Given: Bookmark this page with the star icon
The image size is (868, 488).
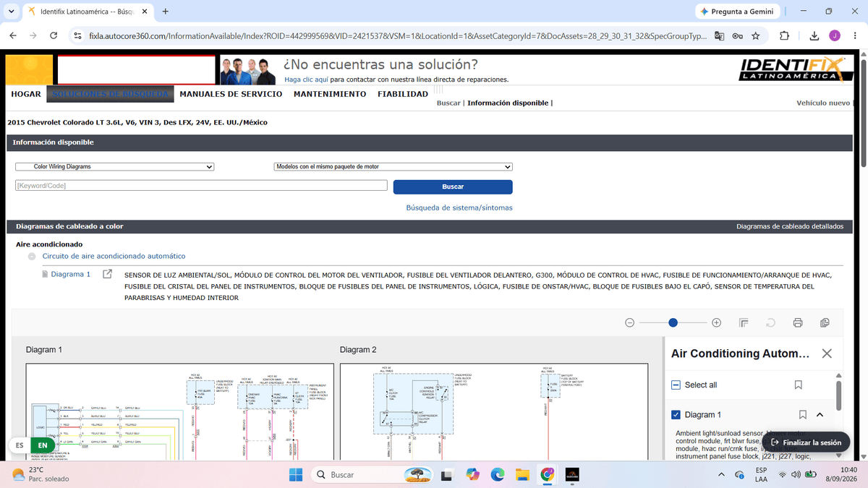Looking at the screenshot, I should 755,35.
